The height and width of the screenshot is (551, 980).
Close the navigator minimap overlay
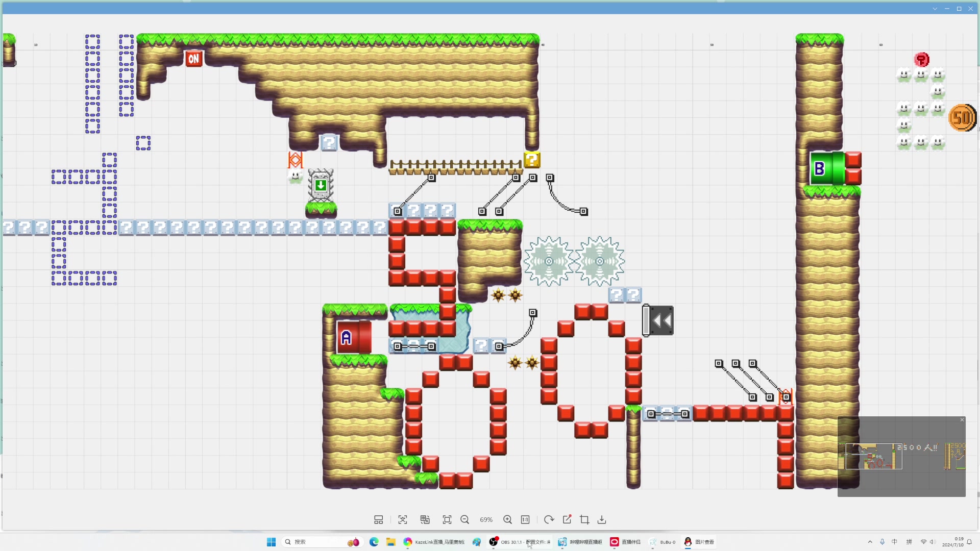(962, 420)
